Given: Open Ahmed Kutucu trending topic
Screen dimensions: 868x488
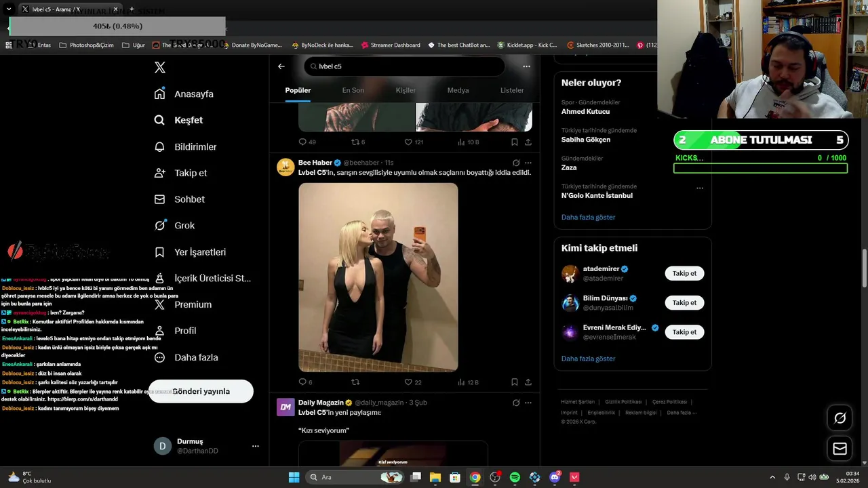Looking at the screenshot, I should tap(585, 111).
